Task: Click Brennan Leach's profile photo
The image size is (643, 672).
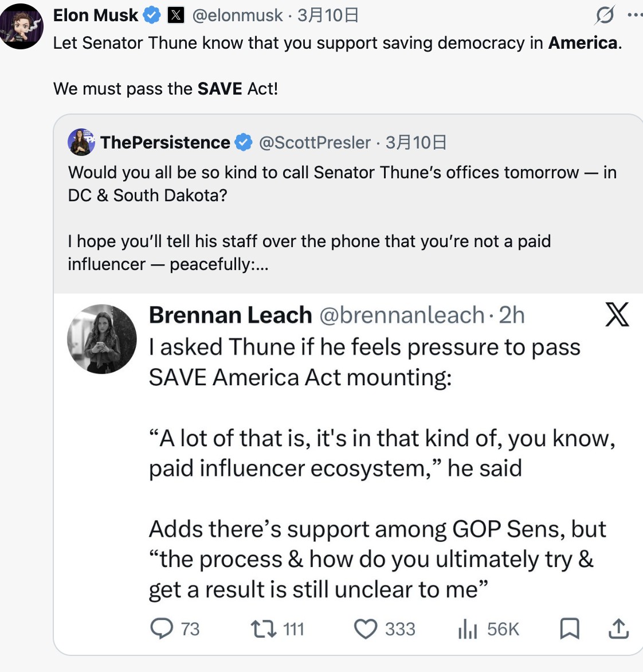Action: (x=102, y=339)
